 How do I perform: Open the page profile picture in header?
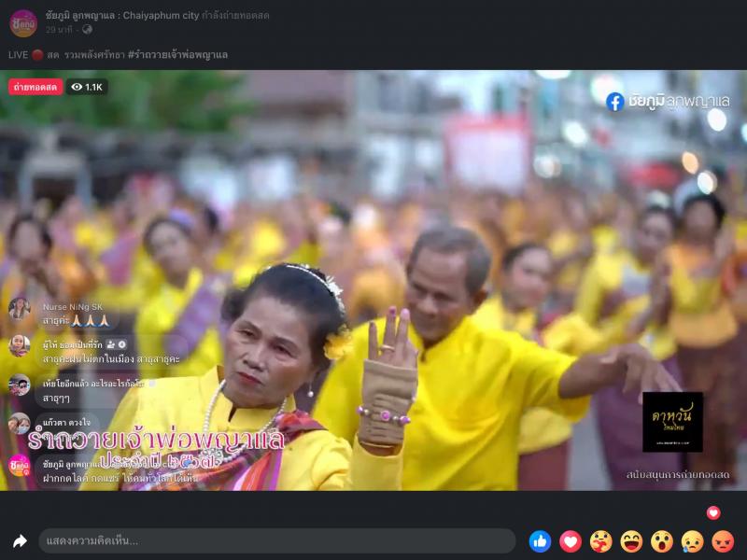tap(23, 22)
